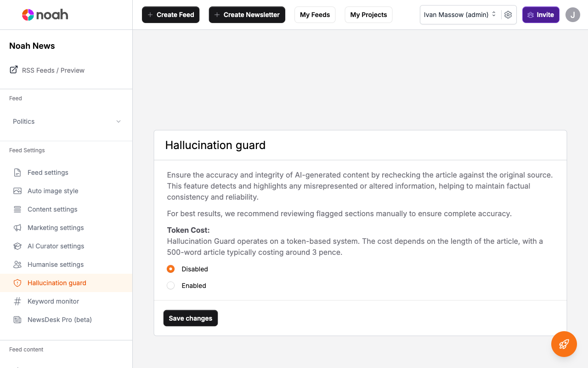Click the Invite button
The height and width of the screenshot is (368, 588).
coord(541,15)
